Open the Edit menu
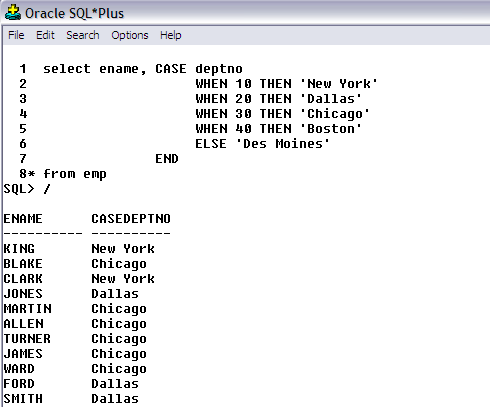Screen dimensions: 490x407 point(45,35)
